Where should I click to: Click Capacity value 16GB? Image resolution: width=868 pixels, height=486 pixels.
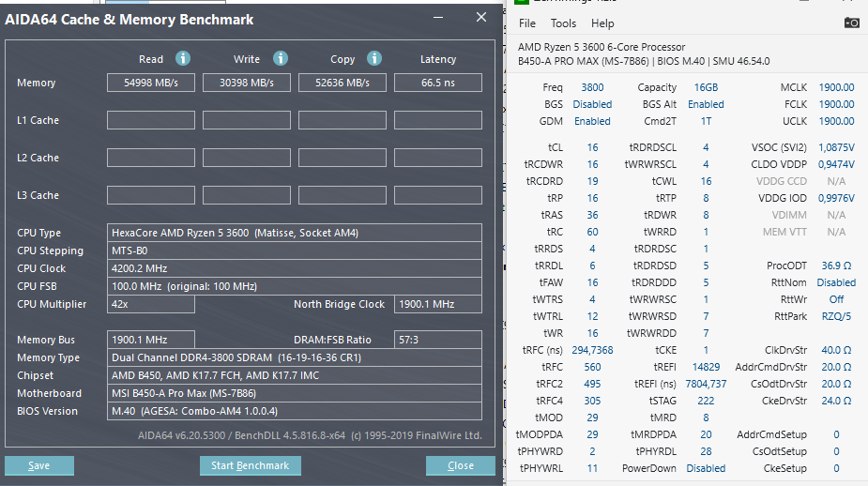tap(706, 87)
